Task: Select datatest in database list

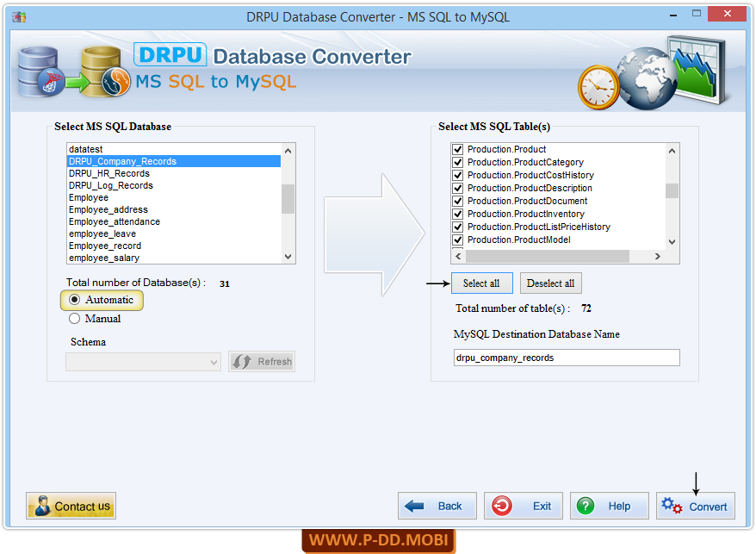Action: [174, 149]
